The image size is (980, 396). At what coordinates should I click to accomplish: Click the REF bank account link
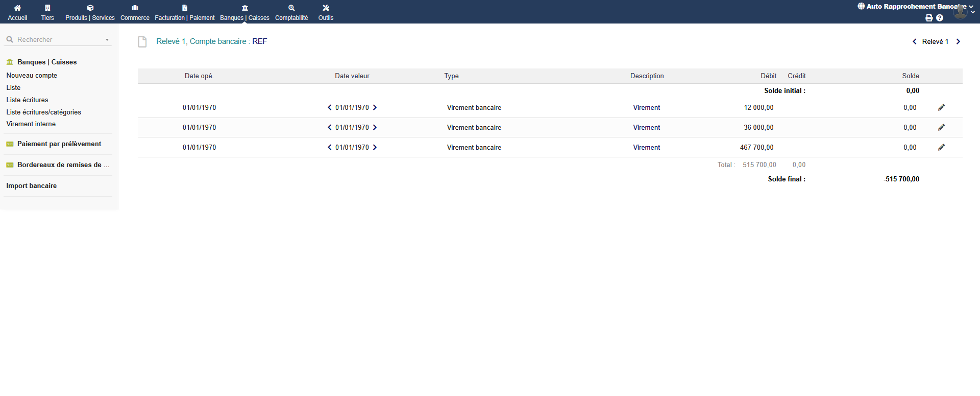(x=259, y=41)
